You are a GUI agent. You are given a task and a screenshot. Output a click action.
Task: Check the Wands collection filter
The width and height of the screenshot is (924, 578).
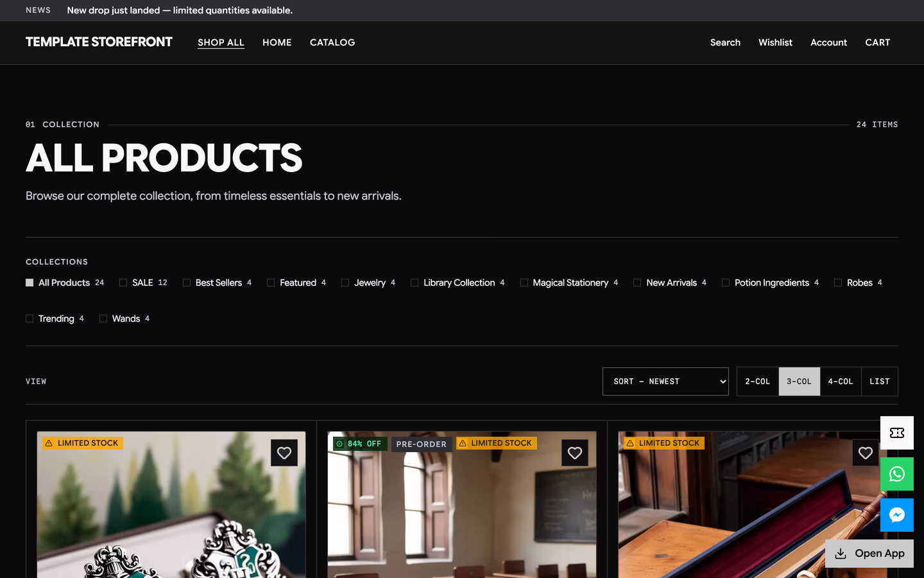pyautogui.click(x=103, y=319)
